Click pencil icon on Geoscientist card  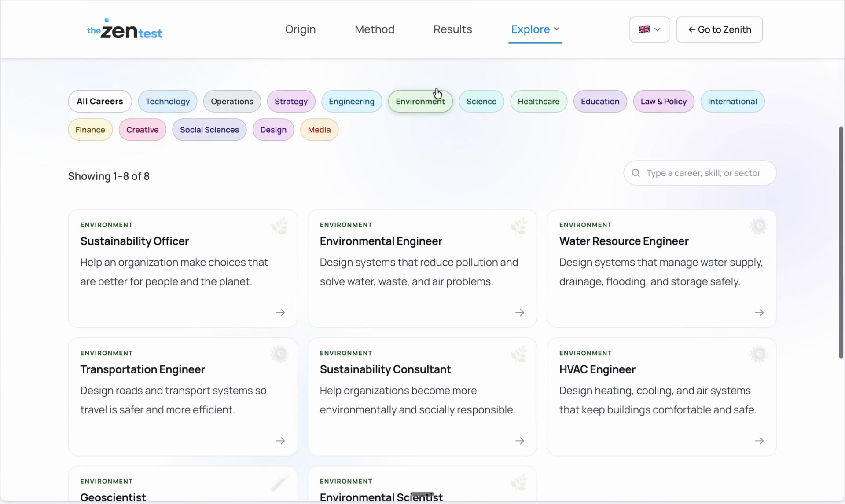coord(279,482)
